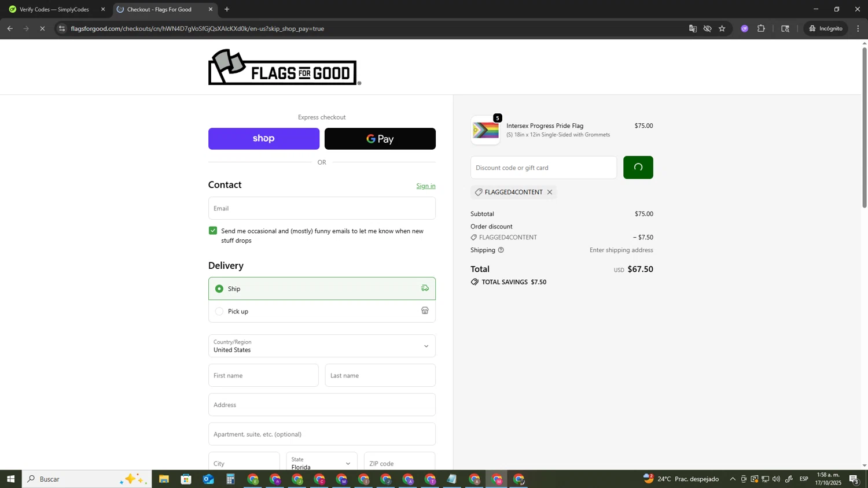Click the shipping truck icon
This screenshot has height=488, width=868.
[x=425, y=288]
